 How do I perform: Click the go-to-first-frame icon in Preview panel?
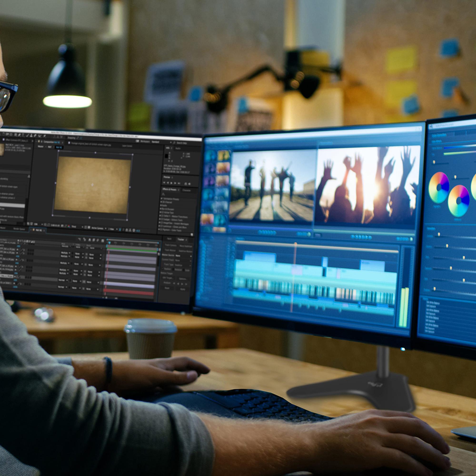164,183
